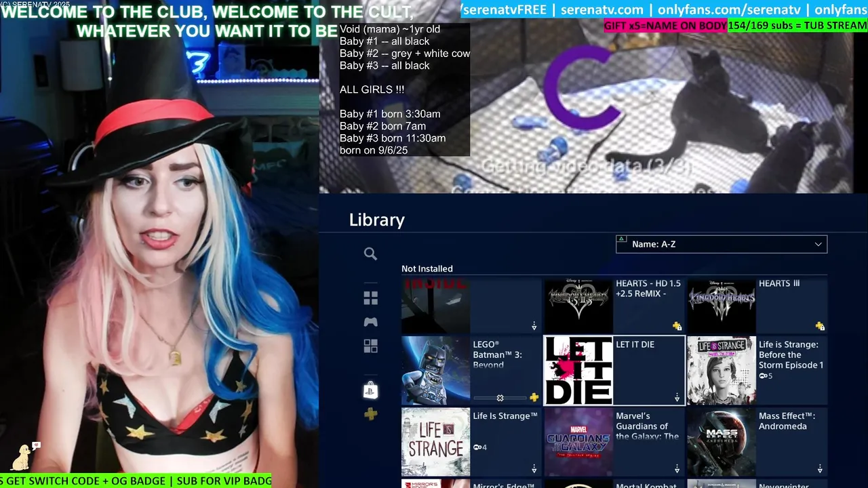The image size is (868, 488).
Task: Open the Mass Effect Andromeda cover art
Action: pyautogui.click(x=722, y=442)
